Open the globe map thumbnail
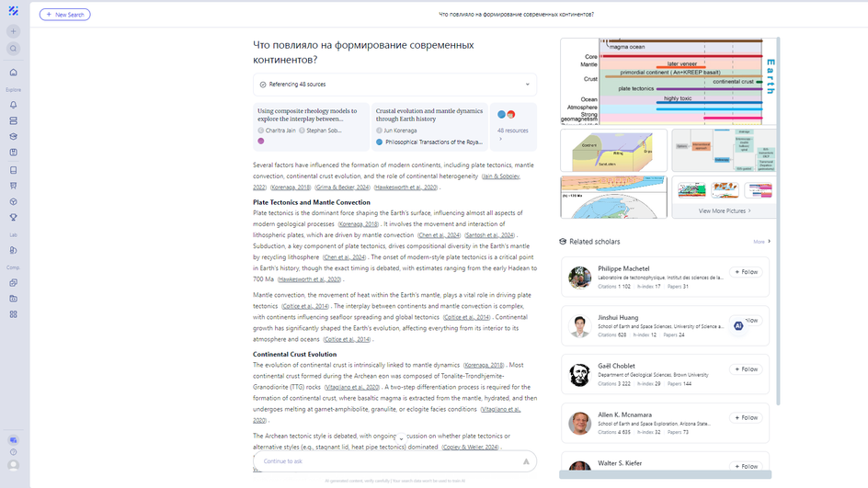 coord(614,198)
